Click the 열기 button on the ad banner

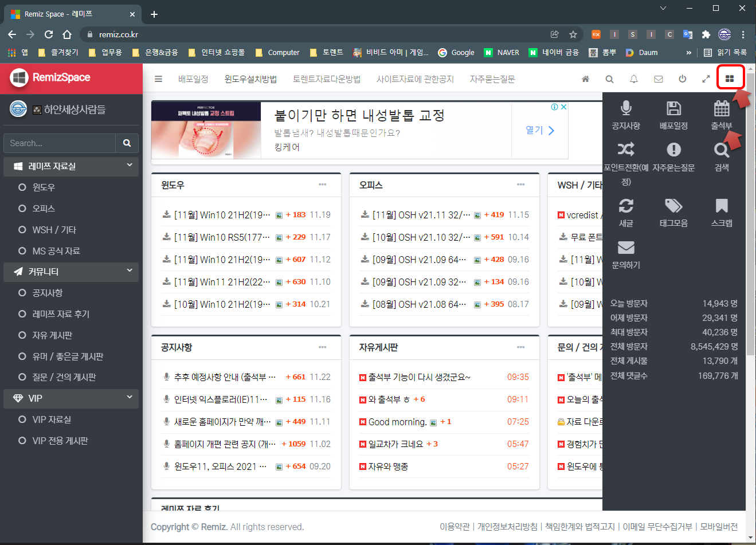point(539,131)
